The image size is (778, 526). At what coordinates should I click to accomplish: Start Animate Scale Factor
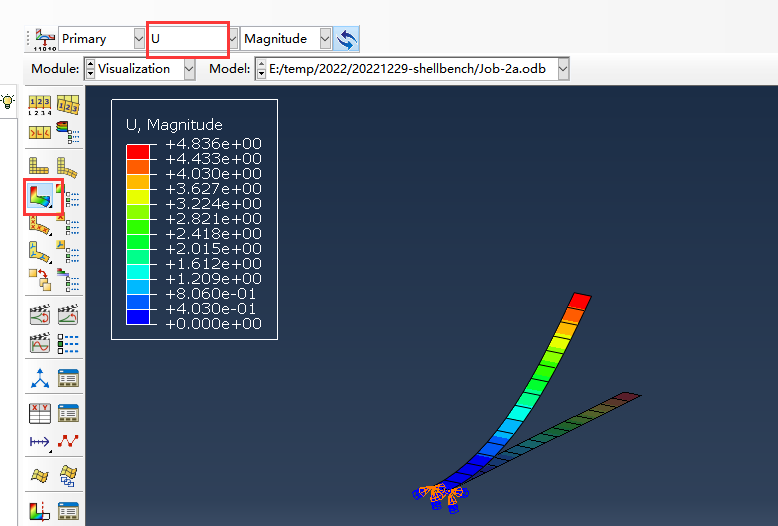[x=40, y=315]
